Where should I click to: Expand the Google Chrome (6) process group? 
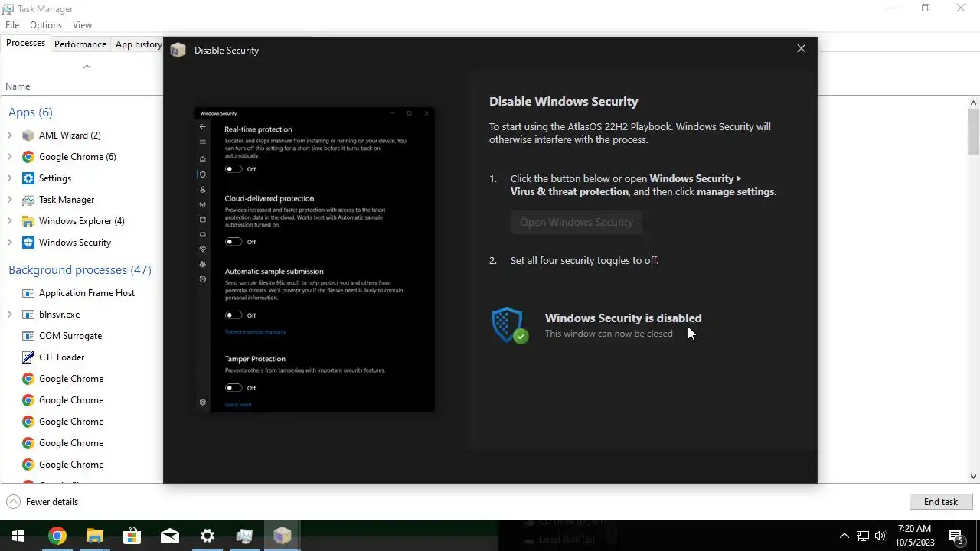point(10,157)
